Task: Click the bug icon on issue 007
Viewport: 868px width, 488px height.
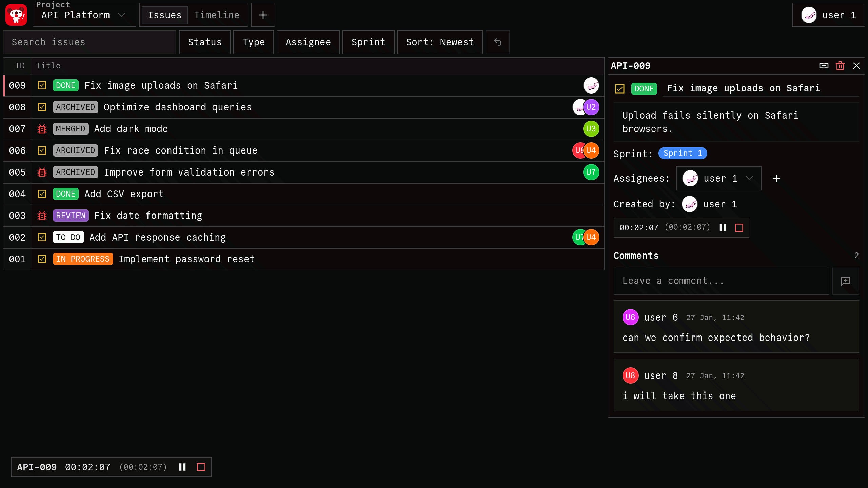Action: point(42,129)
